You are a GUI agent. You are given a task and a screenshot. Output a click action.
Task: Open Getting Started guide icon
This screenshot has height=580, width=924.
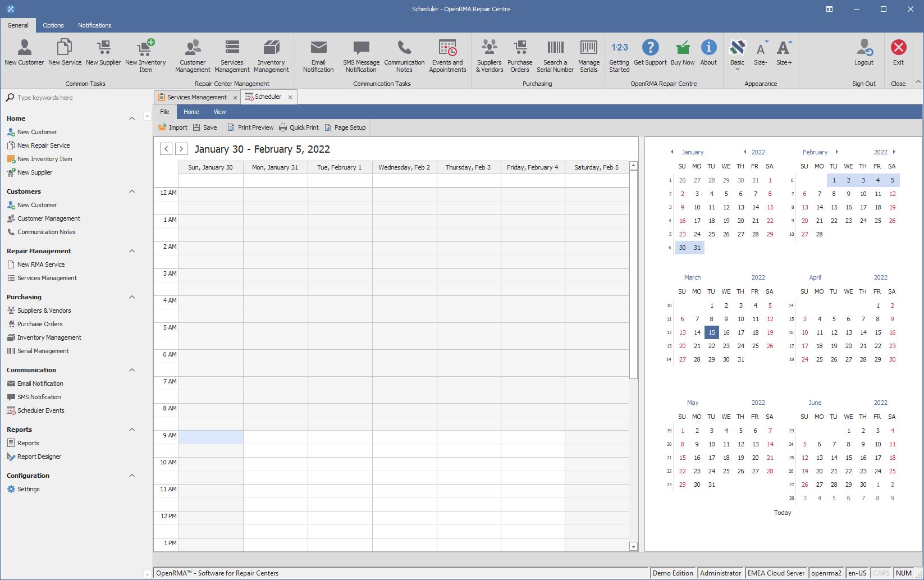coord(619,56)
